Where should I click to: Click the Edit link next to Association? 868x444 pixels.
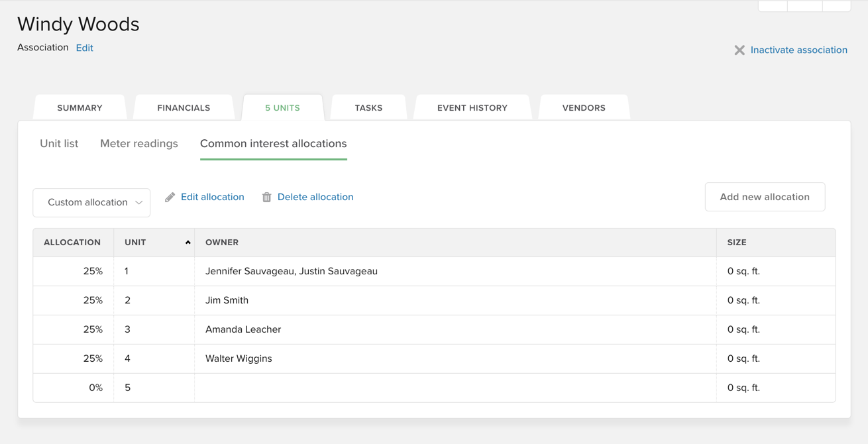(84, 48)
